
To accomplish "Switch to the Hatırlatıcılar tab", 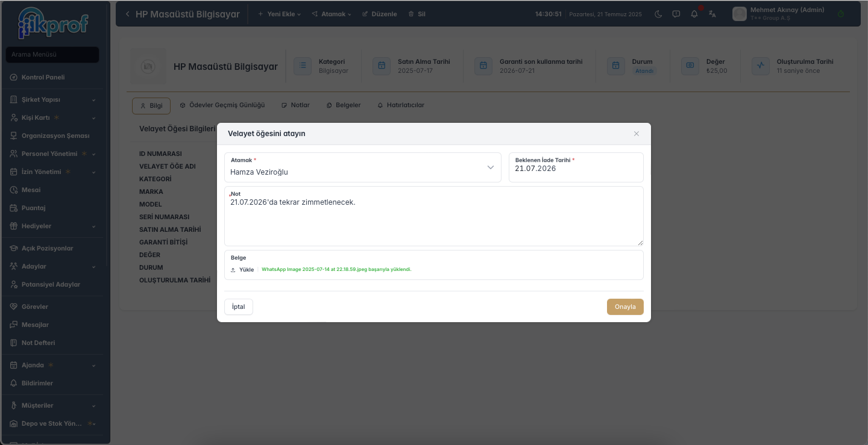I will tap(401, 105).
